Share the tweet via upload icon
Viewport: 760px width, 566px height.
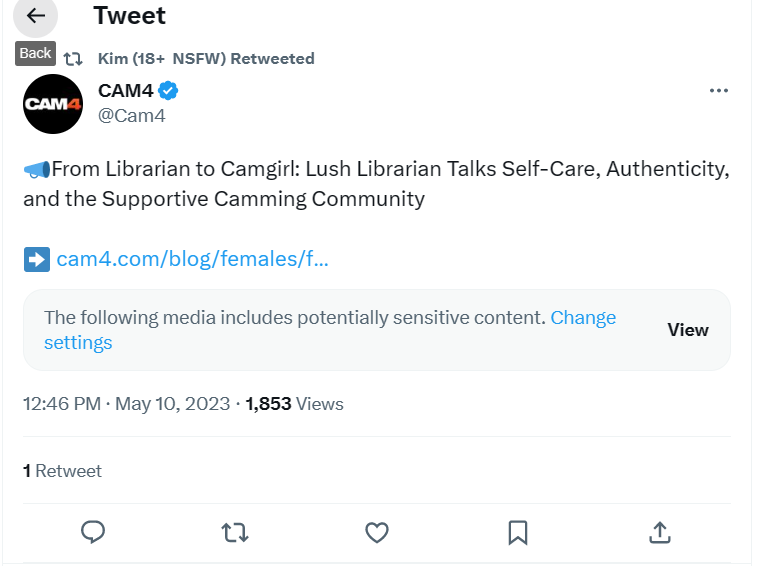point(660,532)
